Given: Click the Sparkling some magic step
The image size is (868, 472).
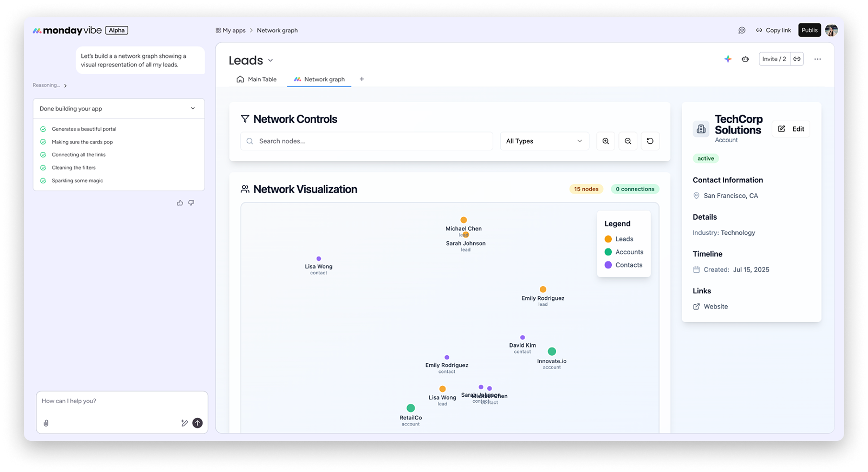Looking at the screenshot, I should point(72,181).
